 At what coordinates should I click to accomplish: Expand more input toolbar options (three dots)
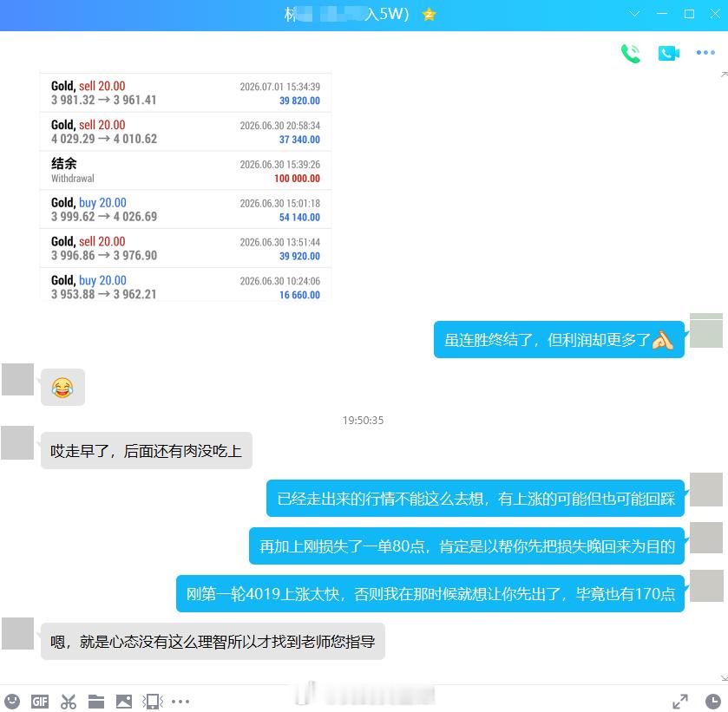[x=180, y=701]
